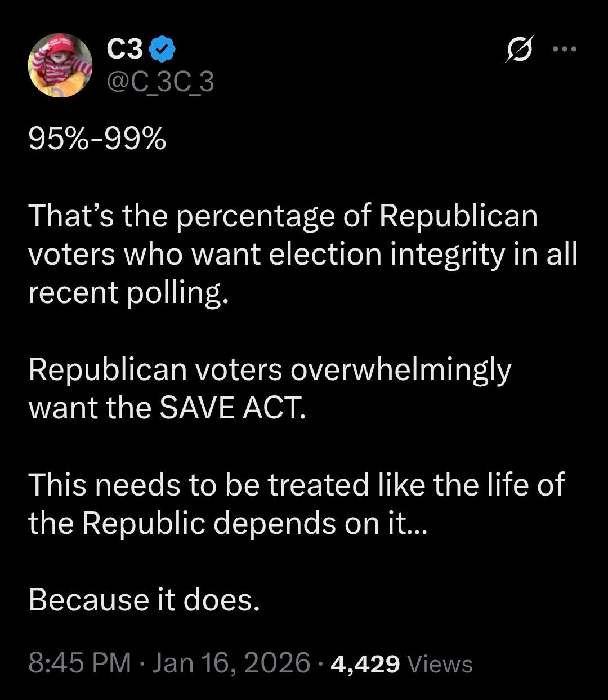Click the Because it does line
The height and width of the screenshot is (700, 608).
(x=144, y=600)
